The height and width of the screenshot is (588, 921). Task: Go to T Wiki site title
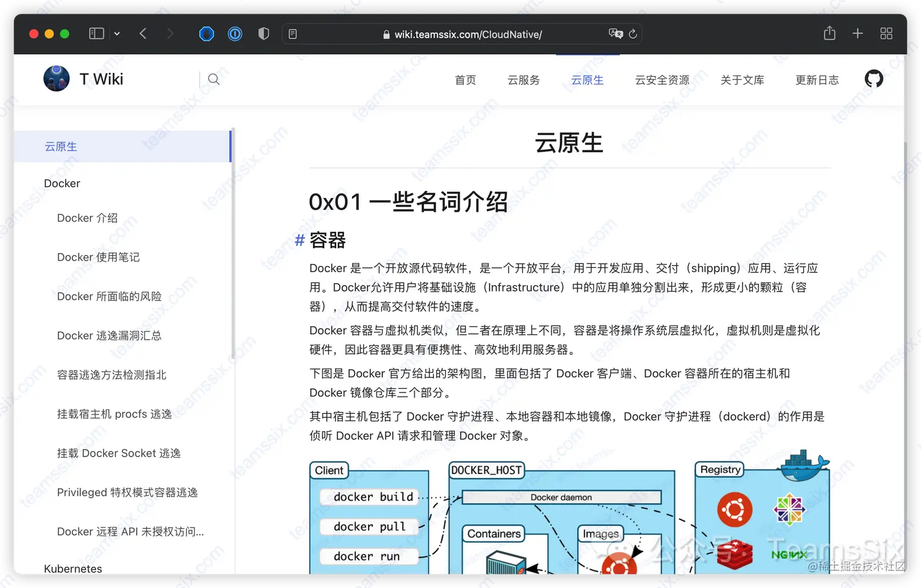[101, 79]
